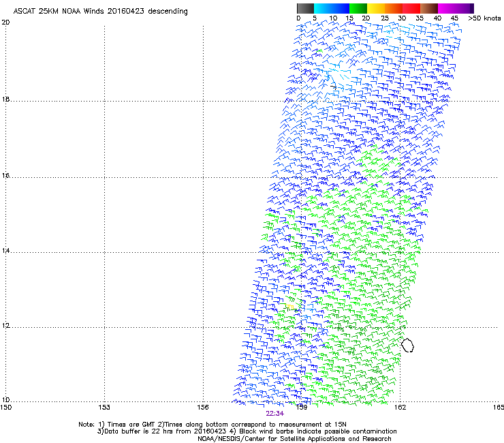Click the purple 22:34 overpass time label

click(x=275, y=414)
